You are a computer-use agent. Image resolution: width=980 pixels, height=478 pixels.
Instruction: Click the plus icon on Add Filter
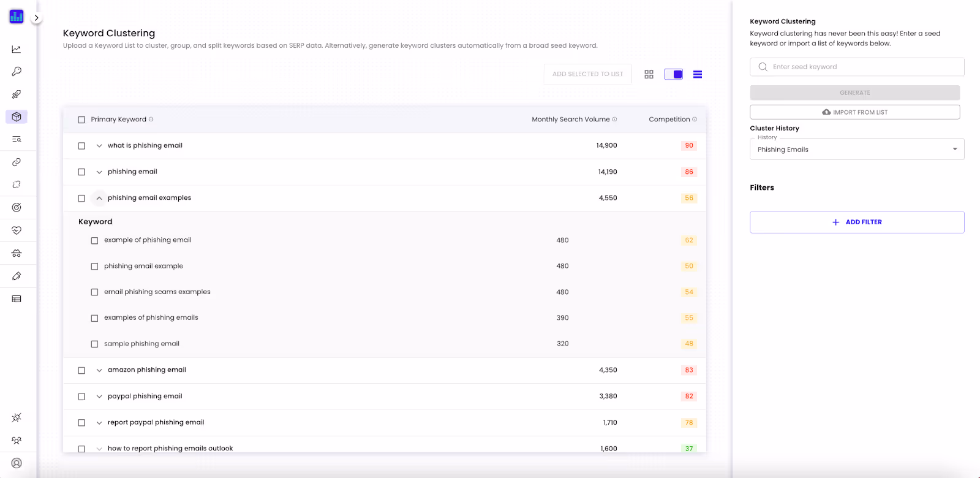[x=835, y=222]
